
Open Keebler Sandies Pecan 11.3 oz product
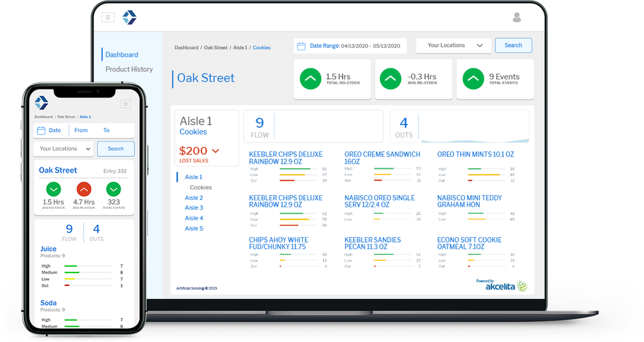(372, 243)
